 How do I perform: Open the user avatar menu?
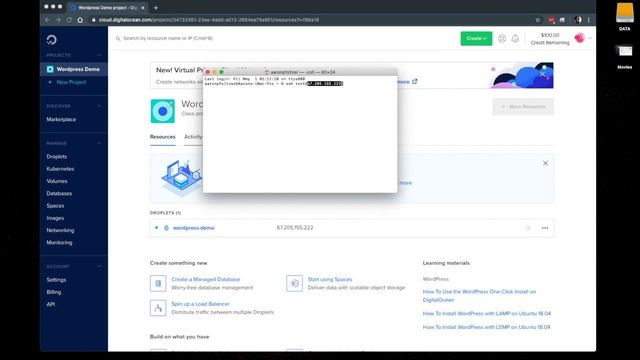pyautogui.click(x=580, y=38)
